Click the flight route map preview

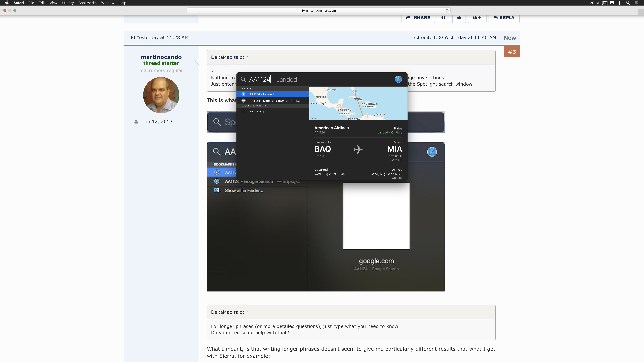point(358,103)
